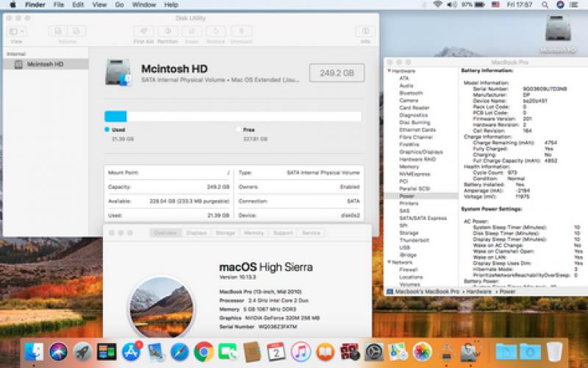Click the Fri 17:57 menu bar clock
This screenshot has width=588, height=368.
pyautogui.click(x=520, y=5)
